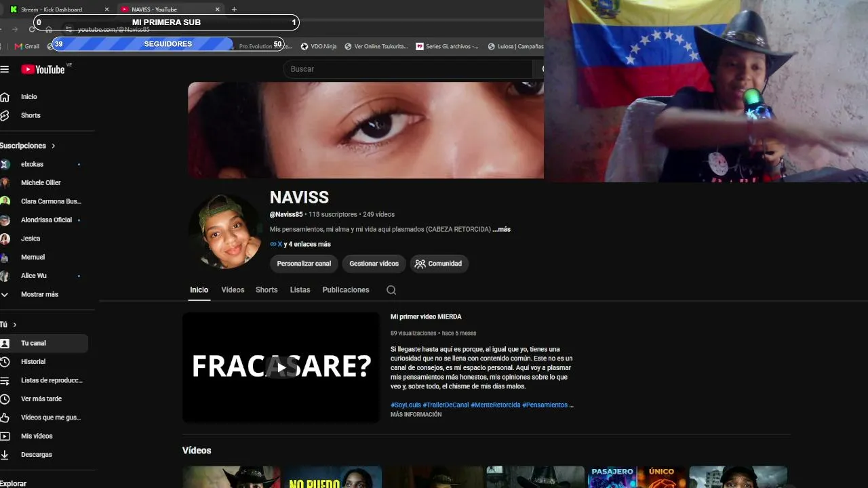Click the @Naviss85 channel handle
This screenshot has width=868, height=488.
286,214
